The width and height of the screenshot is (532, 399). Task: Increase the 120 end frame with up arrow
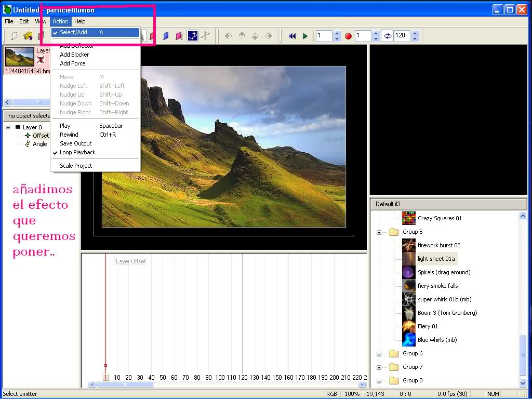point(415,33)
